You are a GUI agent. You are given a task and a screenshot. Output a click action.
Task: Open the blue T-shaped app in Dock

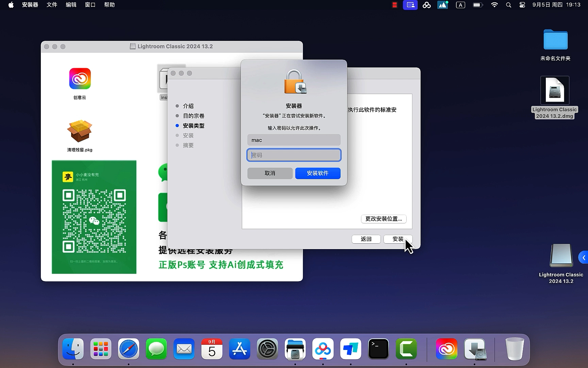point(350,349)
